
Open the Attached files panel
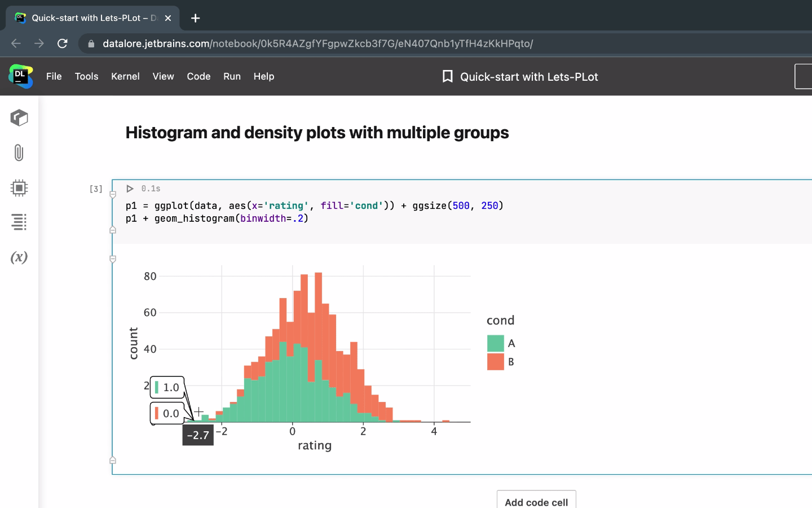19,152
